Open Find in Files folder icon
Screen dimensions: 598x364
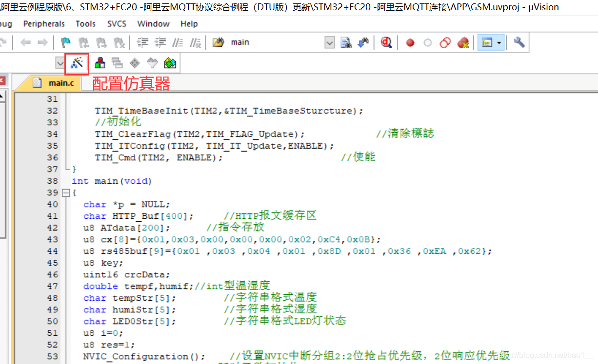(x=218, y=42)
